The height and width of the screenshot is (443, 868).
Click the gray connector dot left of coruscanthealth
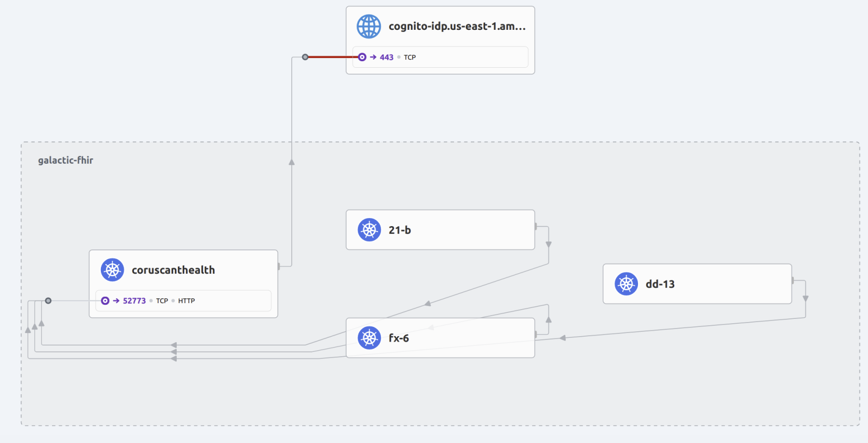pos(48,300)
